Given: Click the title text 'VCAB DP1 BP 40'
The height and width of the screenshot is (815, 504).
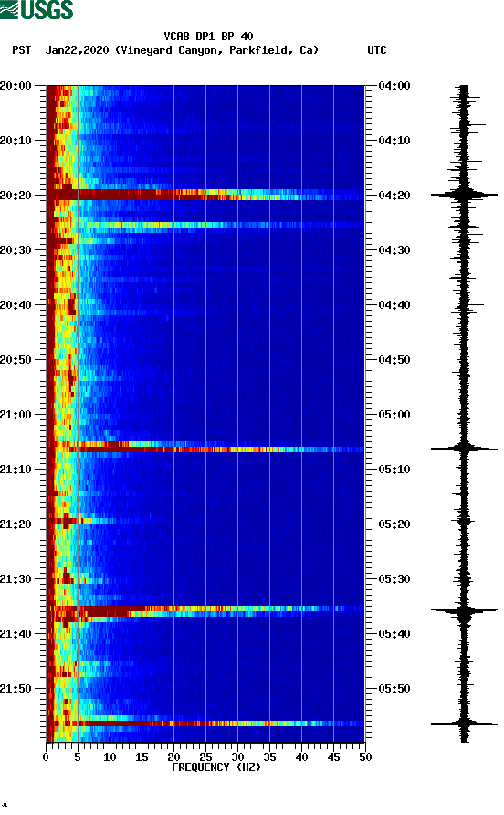Looking at the screenshot, I should click(x=208, y=37).
